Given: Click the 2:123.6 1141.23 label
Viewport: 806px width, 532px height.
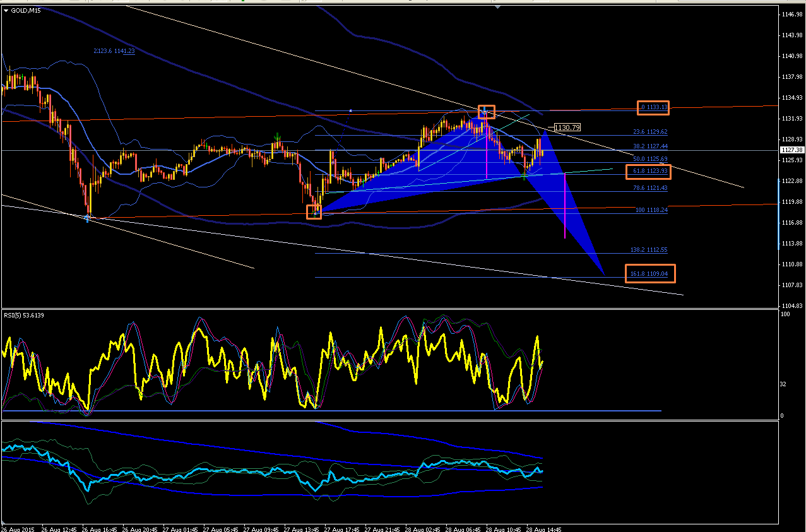Looking at the screenshot, I should click(x=114, y=52).
